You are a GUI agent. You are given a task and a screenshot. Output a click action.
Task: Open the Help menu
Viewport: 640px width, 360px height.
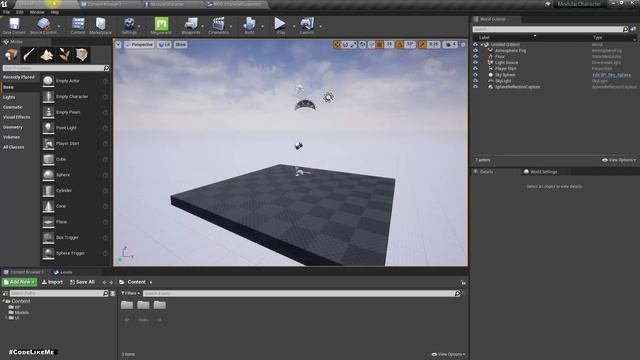(55, 12)
